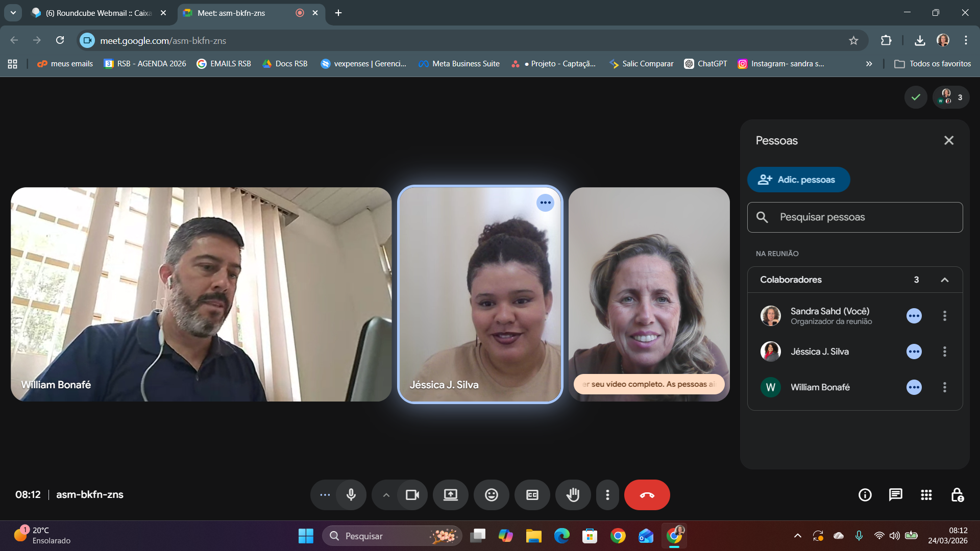
Task: Collapse the Colaboradores section
Action: (x=944, y=280)
